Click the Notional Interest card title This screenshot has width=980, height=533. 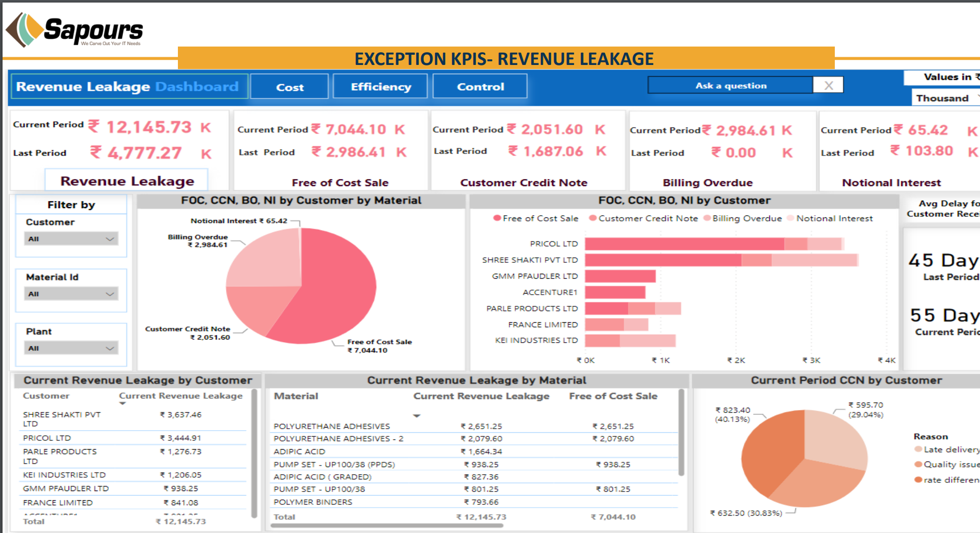tap(891, 183)
